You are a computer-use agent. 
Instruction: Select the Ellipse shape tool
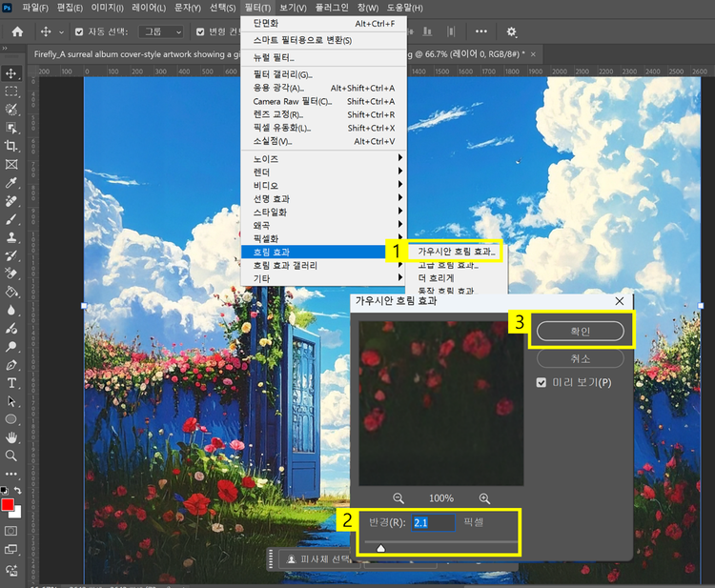click(x=10, y=419)
